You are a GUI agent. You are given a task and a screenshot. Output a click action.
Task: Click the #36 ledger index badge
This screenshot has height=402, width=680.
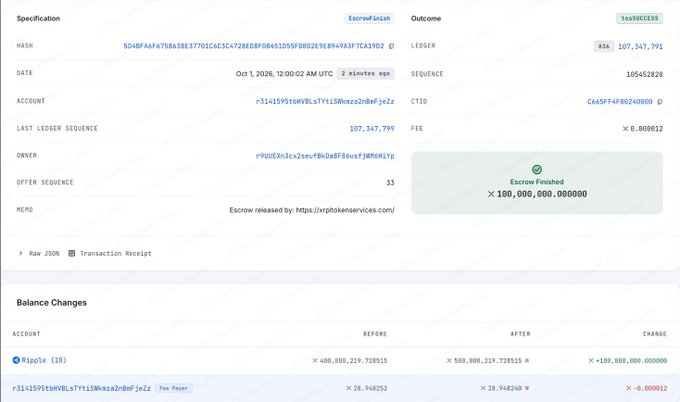click(604, 46)
